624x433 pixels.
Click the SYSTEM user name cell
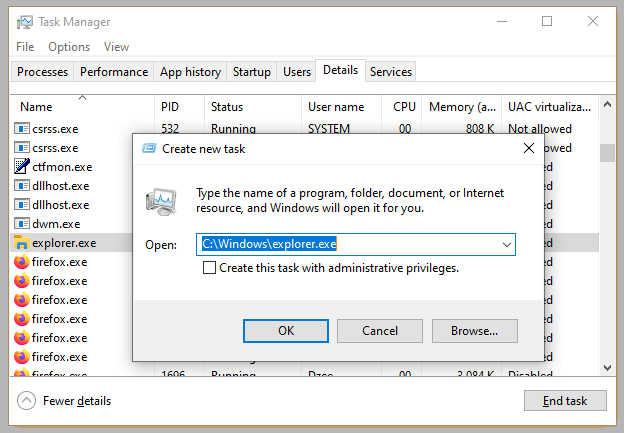[x=329, y=129]
